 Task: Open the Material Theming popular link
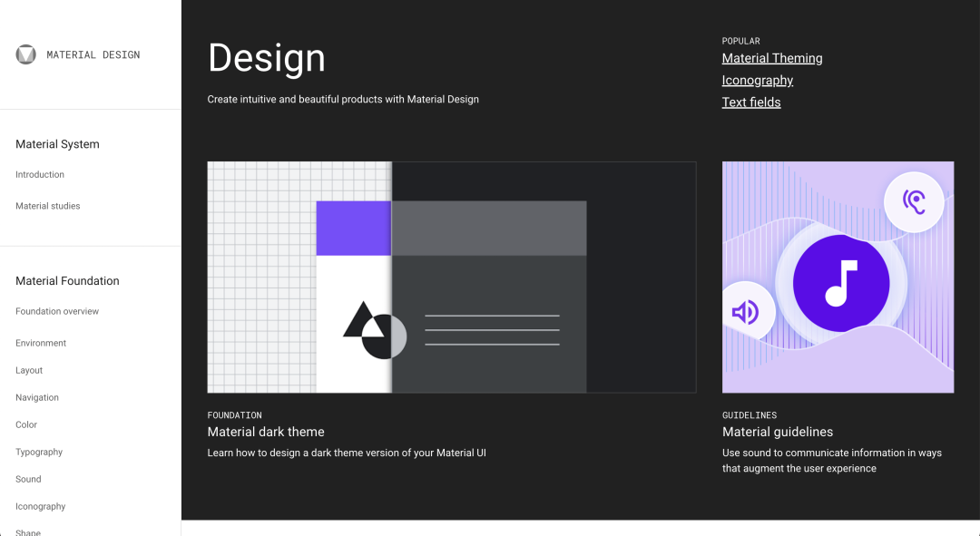click(772, 58)
